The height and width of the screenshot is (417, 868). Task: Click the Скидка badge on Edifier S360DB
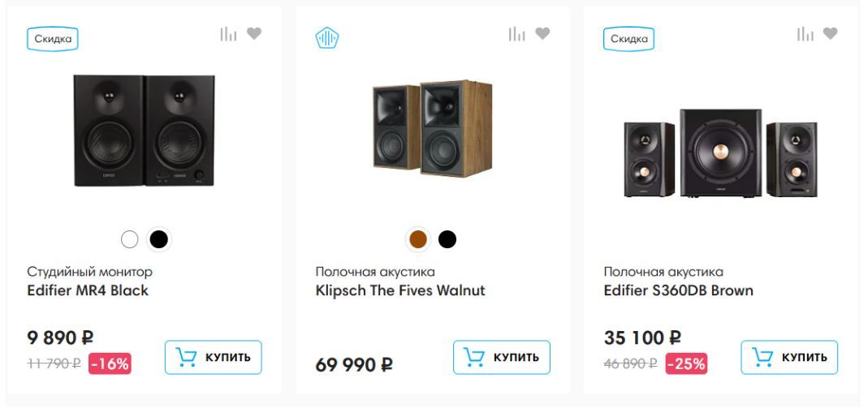[628, 39]
